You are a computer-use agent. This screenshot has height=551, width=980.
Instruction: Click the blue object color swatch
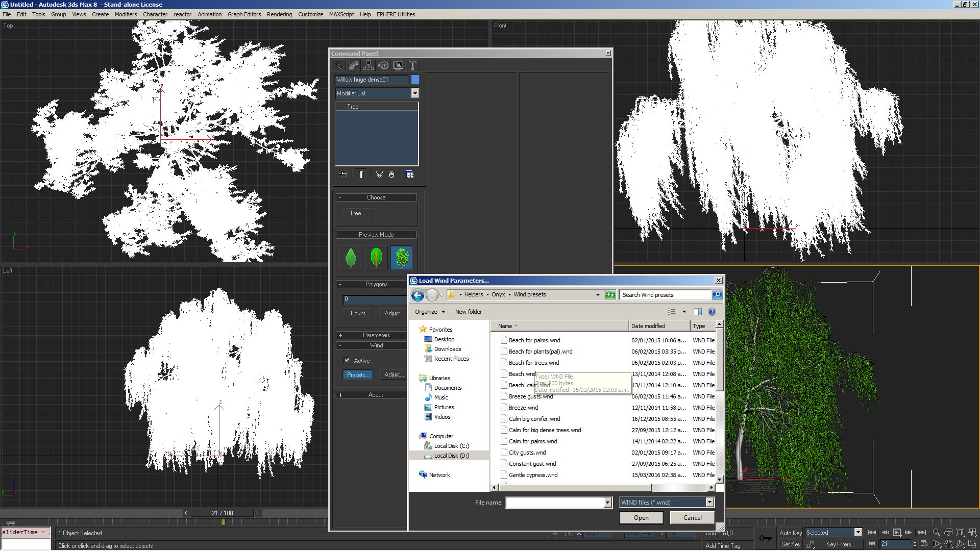[x=415, y=80]
